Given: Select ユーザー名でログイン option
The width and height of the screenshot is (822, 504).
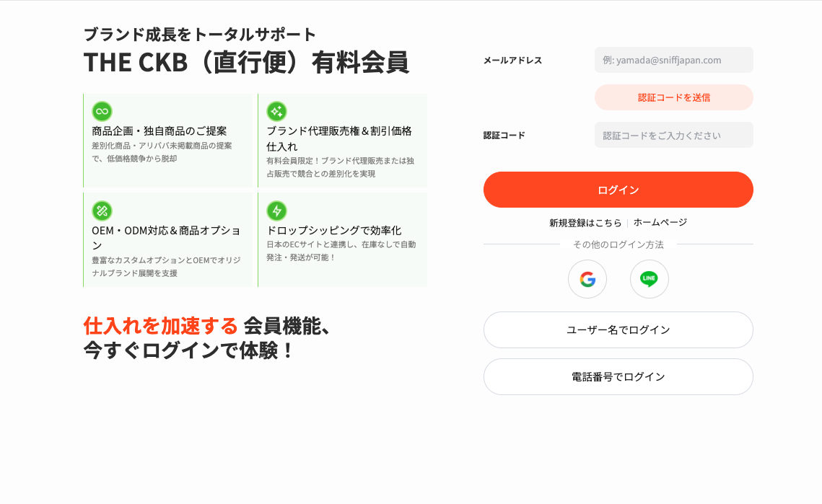Looking at the screenshot, I should 618,330.
